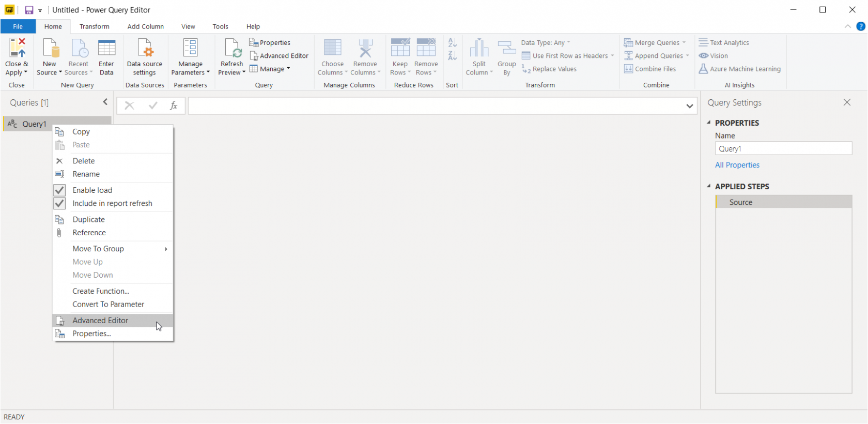Collapse the ribbon with the caret

(848, 26)
